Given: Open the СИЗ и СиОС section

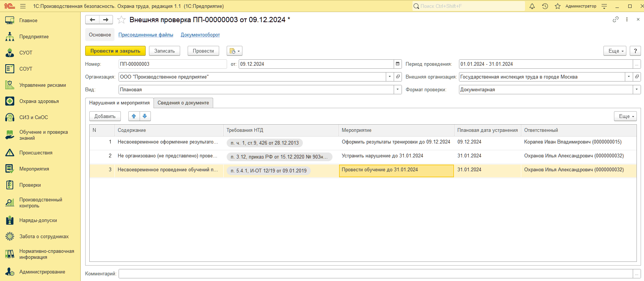Looking at the screenshot, I should click(x=34, y=118).
